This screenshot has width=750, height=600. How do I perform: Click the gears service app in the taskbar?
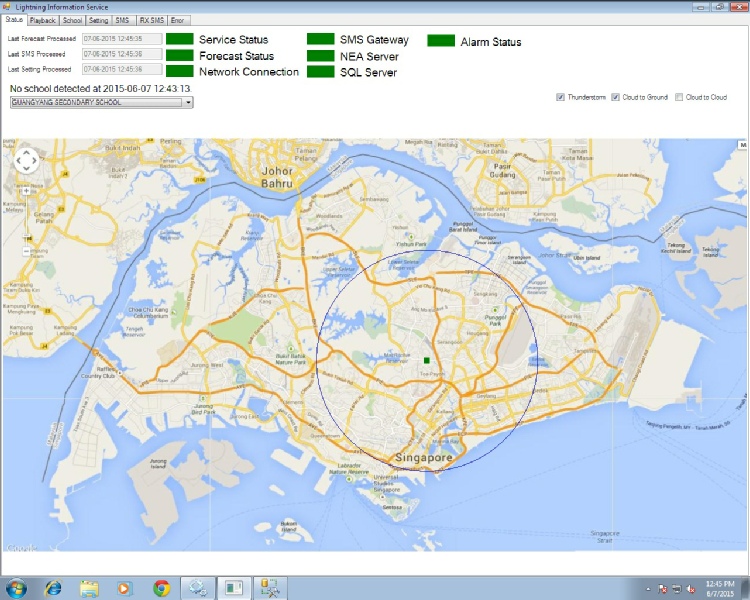(198, 588)
